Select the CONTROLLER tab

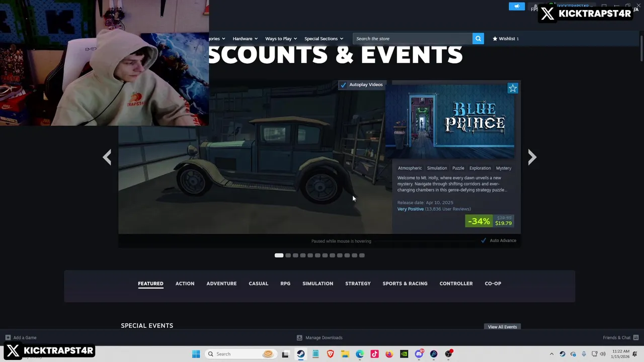coord(456,284)
